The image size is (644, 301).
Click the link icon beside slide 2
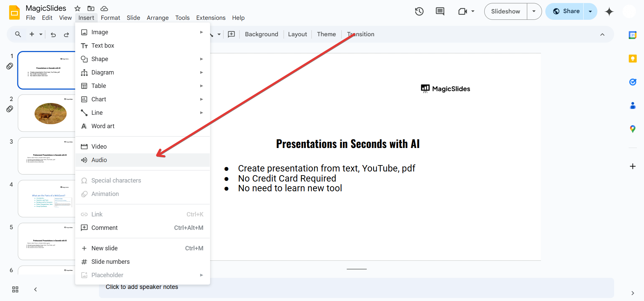pyautogui.click(x=10, y=109)
